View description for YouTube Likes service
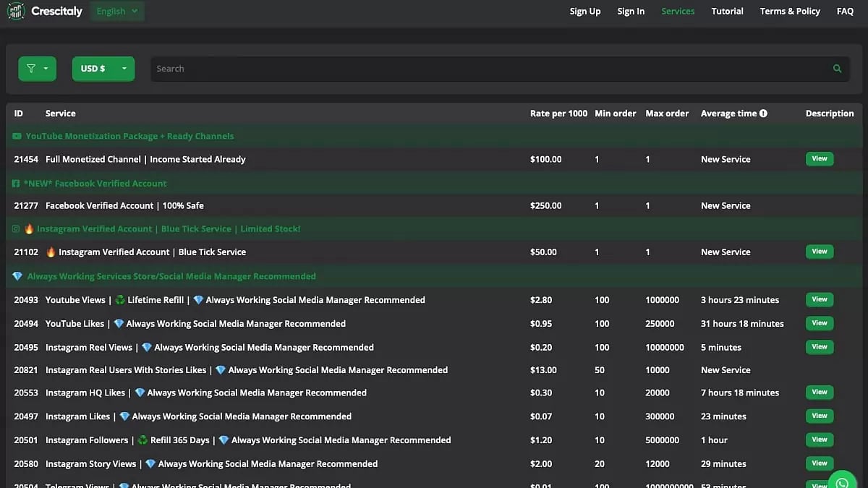This screenshot has height=488, width=868. click(x=819, y=323)
